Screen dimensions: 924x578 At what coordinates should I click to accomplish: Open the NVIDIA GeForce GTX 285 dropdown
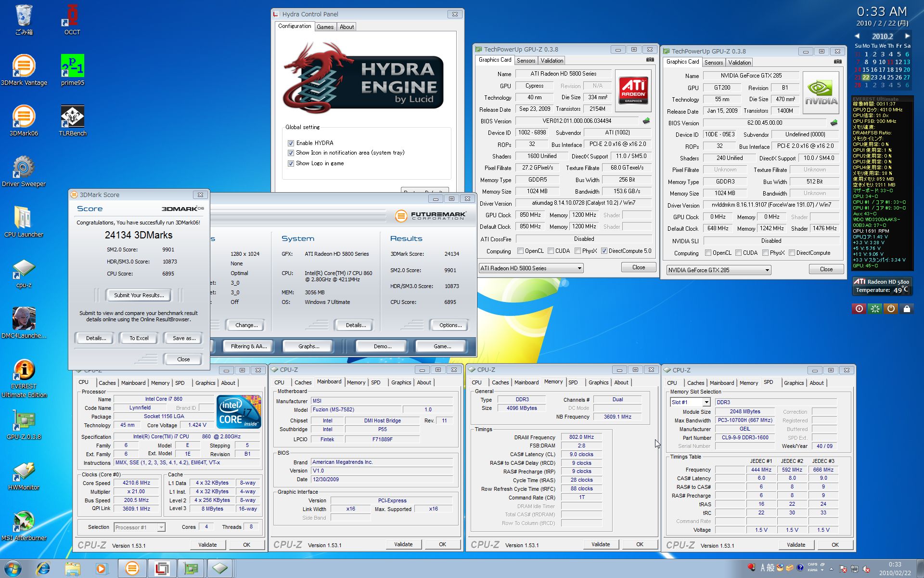pyautogui.click(x=719, y=270)
